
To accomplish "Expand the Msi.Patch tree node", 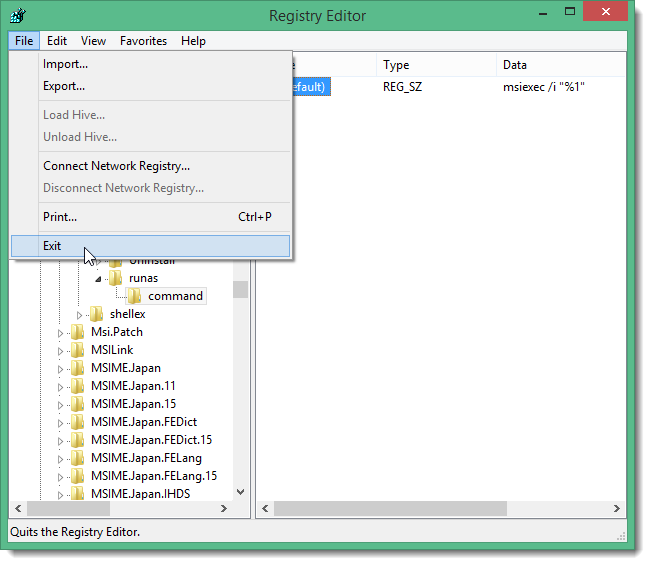I will 60,333.
